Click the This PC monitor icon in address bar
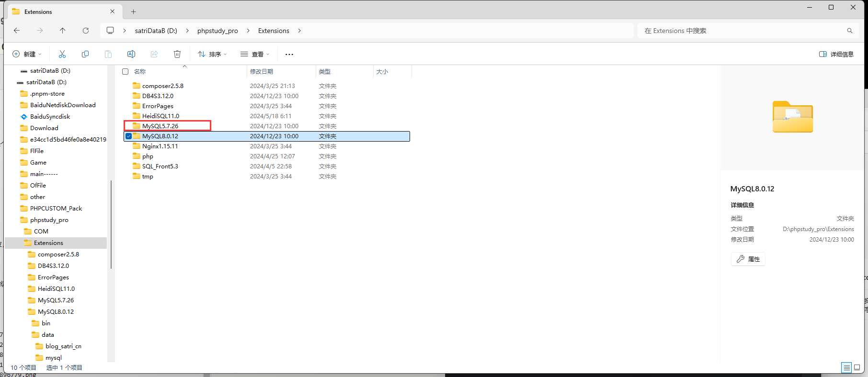 [110, 31]
